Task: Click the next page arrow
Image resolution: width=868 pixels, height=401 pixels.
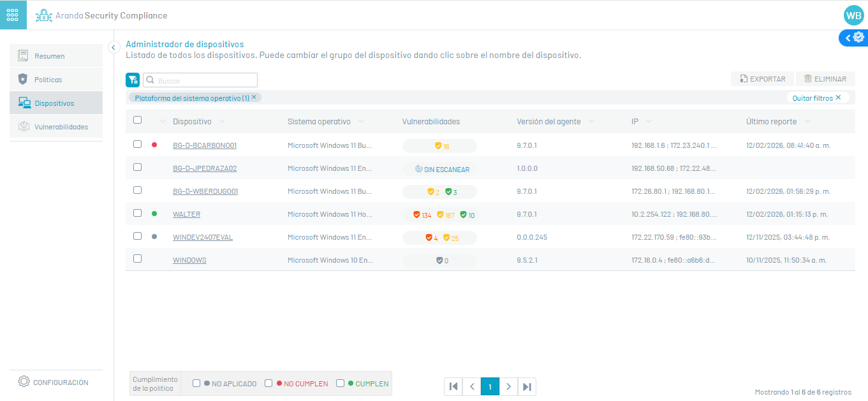Action: [x=508, y=386]
